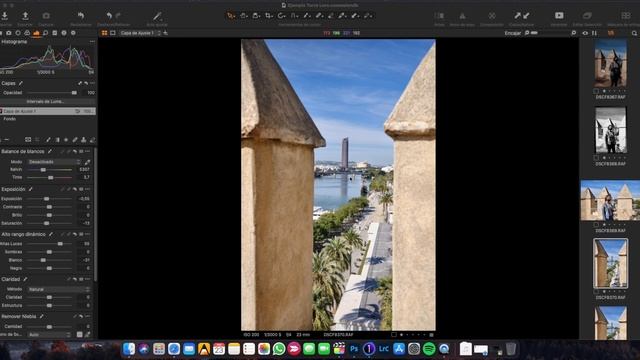Select the keystone cursor tool
The height and width of the screenshot is (360, 640).
294,16
